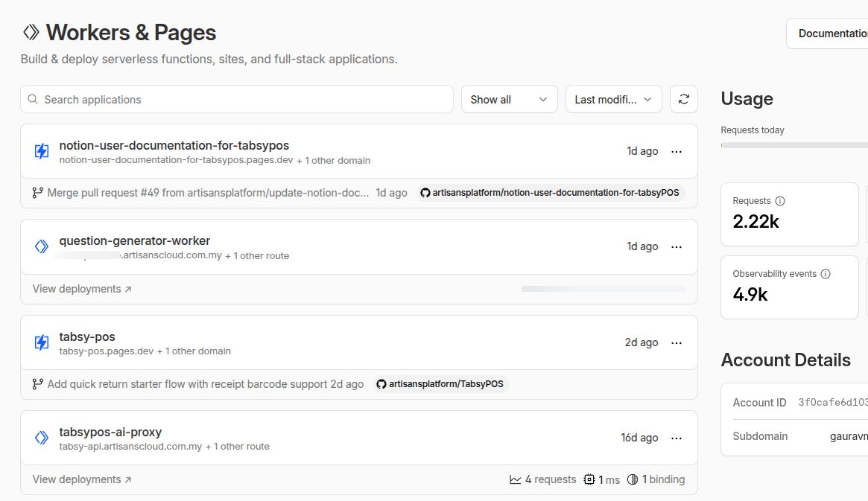
Task: Open more options for tabsy-pos
Action: point(677,343)
